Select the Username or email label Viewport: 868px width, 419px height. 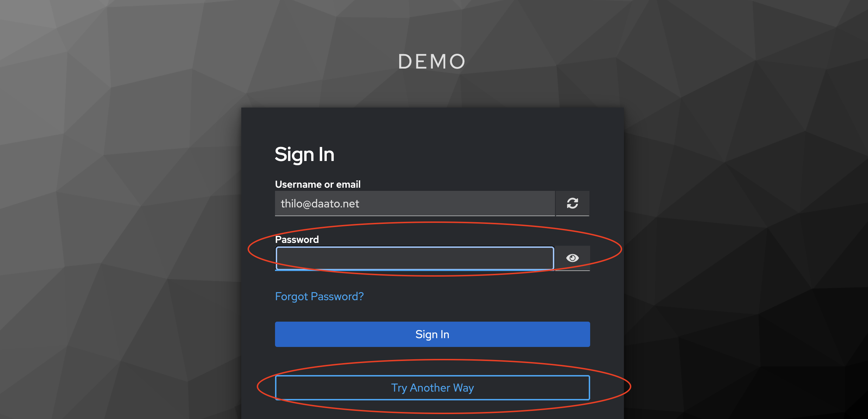click(x=318, y=184)
